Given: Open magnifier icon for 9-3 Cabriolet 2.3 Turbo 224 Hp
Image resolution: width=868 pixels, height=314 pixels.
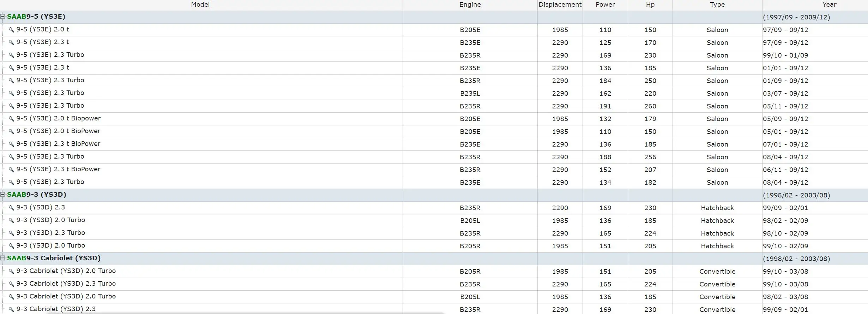Looking at the screenshot, I should point(11,284).
